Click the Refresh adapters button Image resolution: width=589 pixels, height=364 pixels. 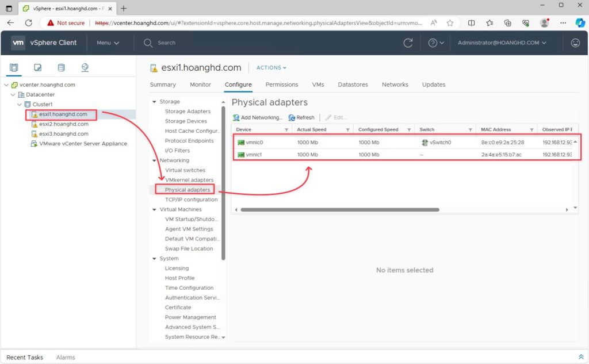pyautogui.click(x=301, y=117)
